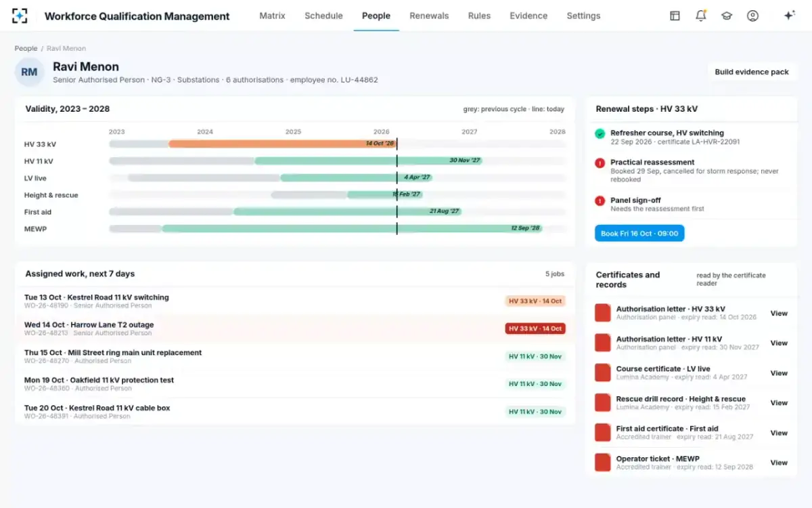View Operator ticket MEWP
812x508 pixels.
pyautogui.click(x=779, y=463)
